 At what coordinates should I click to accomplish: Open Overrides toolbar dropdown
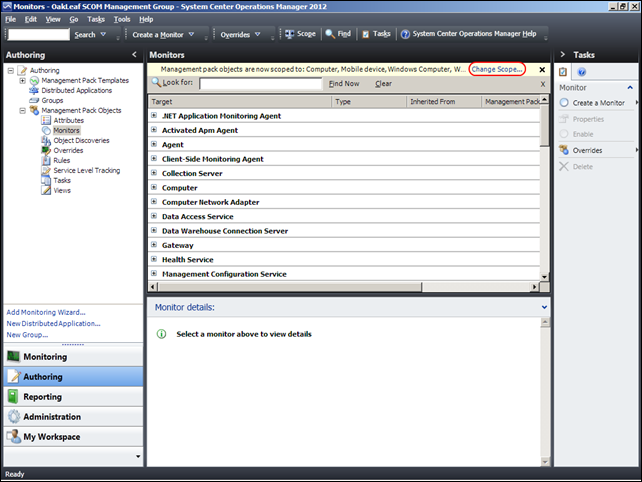click(x=258, y=34)
